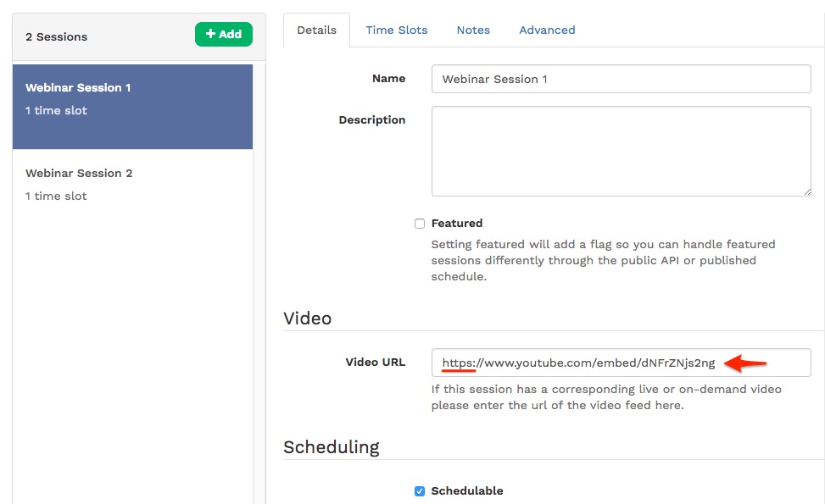The image size is (825, 504).
Task: Uncheck the Schedulable checkbox
Action: 419,490
